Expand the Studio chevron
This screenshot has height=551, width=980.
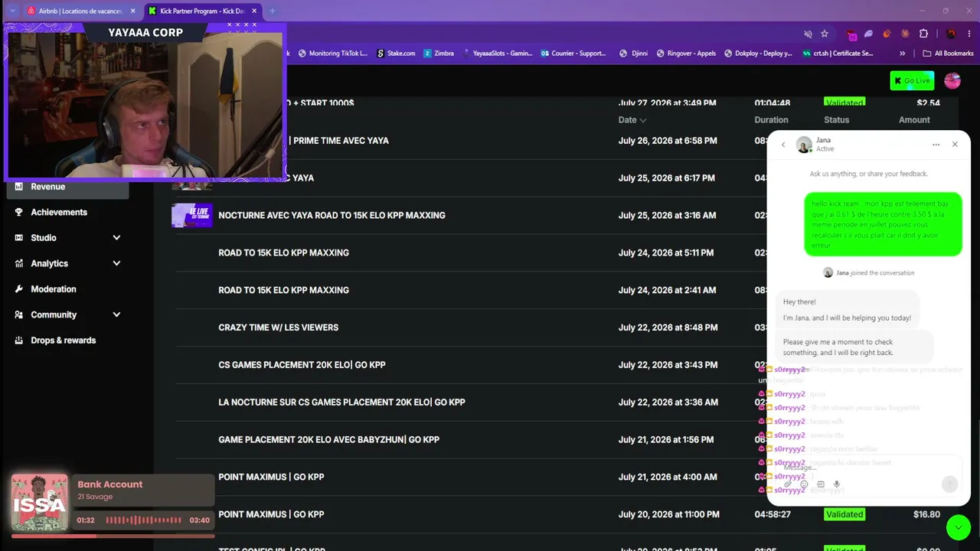tap(116, 238)
